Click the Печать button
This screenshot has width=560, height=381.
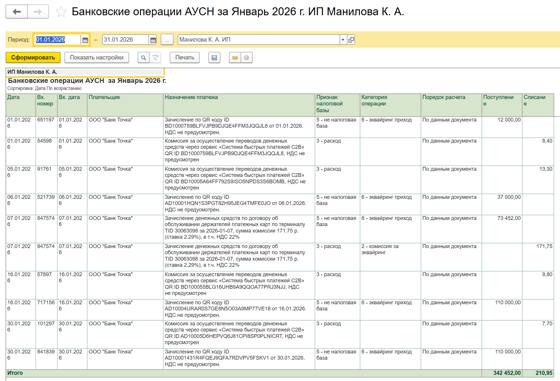tap(185, 57)
